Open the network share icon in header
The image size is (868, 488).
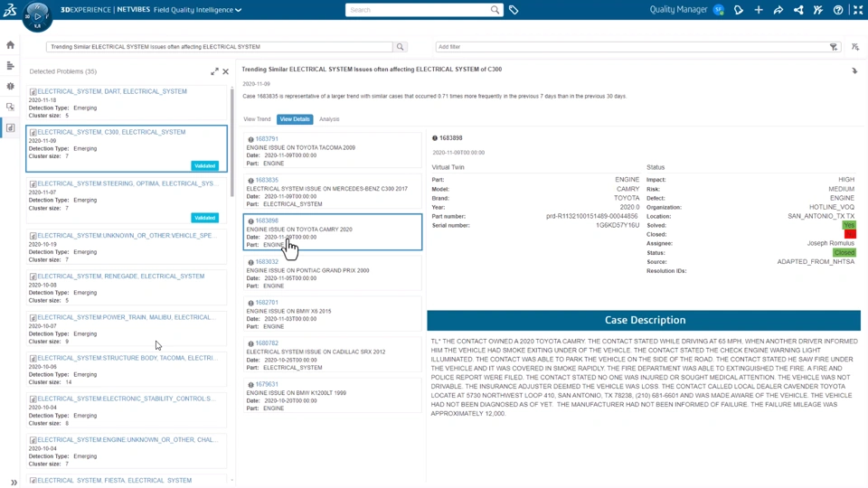coord(798,10)
